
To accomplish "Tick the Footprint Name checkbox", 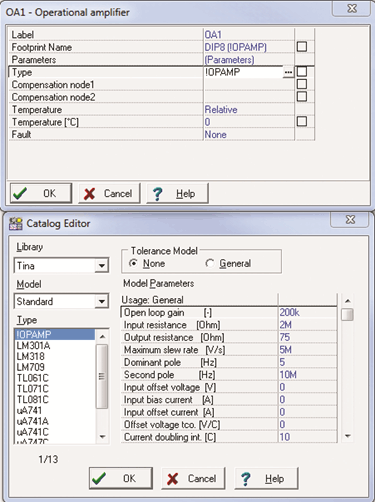I will (x=302, y=47).
